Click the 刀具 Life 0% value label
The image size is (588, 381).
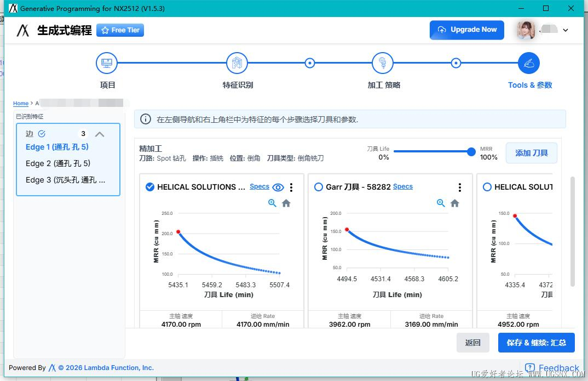pos(384,157)
